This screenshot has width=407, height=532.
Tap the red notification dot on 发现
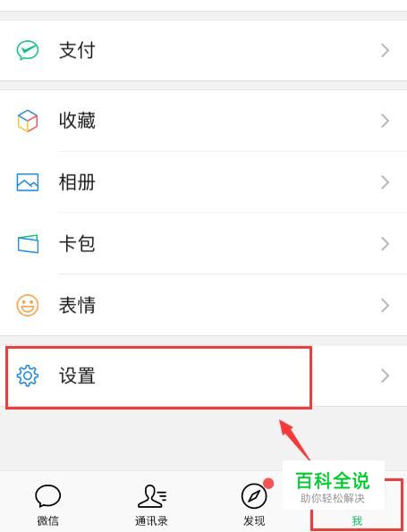[x=268, y=483]
